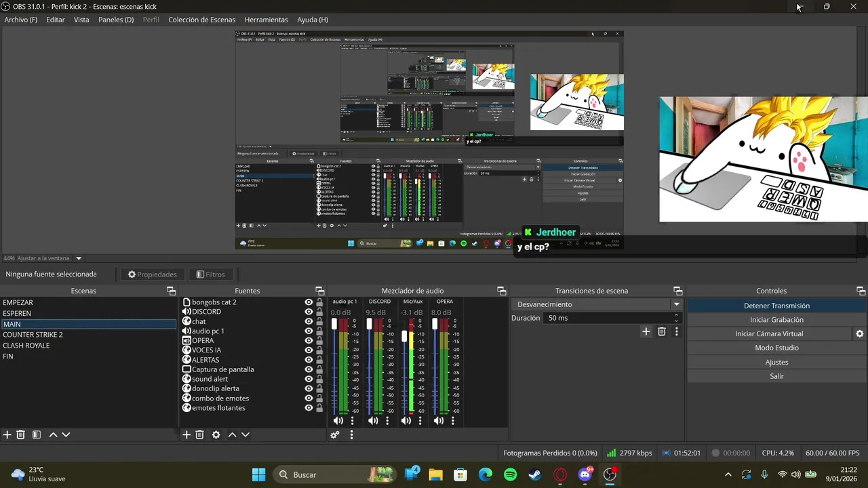Open three-dot menu for Mic/Aux channel

[420, 421]
